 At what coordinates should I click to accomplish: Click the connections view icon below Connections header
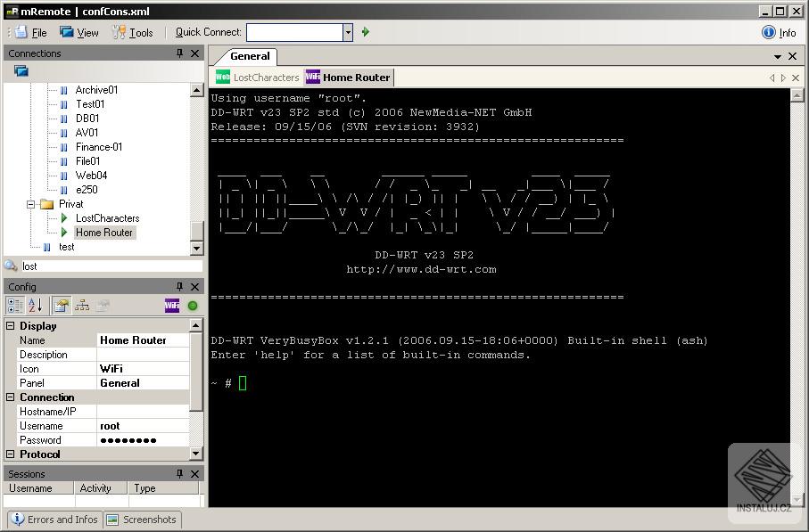pyautogui.click(x=21, y=70)
